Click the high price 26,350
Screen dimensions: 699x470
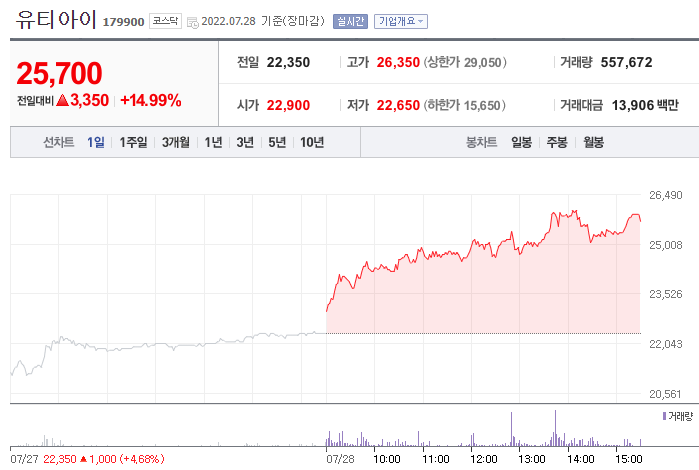398,62
